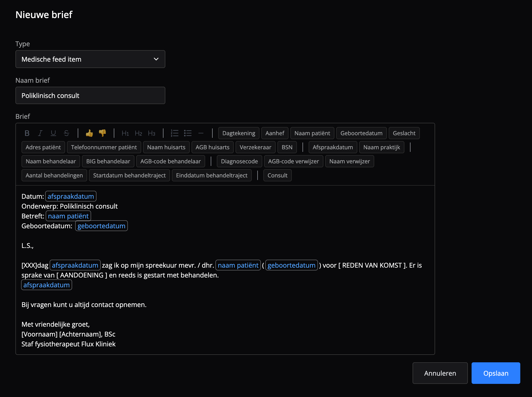Save the letter with Opslaan
This screenshot has height=397, width=532.
tap(495, 373)
